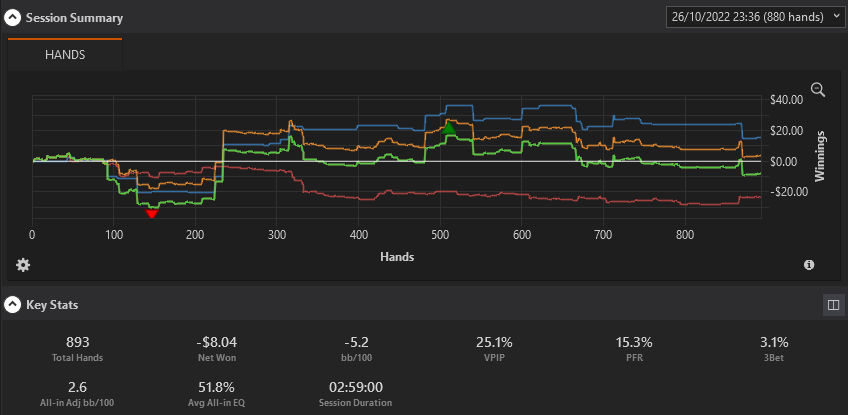Click the 02:59:00 Session Duration stat
The width and height of the screenshot is (848, 415).
(x=355, y=394)
